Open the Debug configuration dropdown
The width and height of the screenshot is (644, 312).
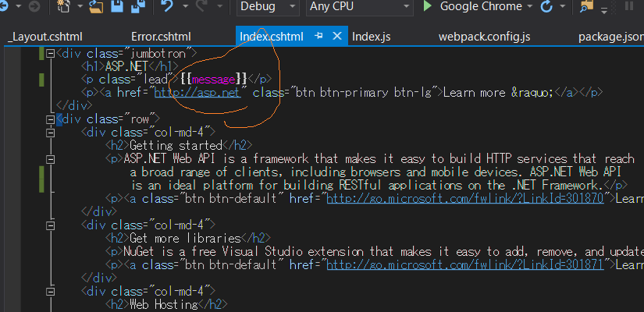[x=268, y=7]
